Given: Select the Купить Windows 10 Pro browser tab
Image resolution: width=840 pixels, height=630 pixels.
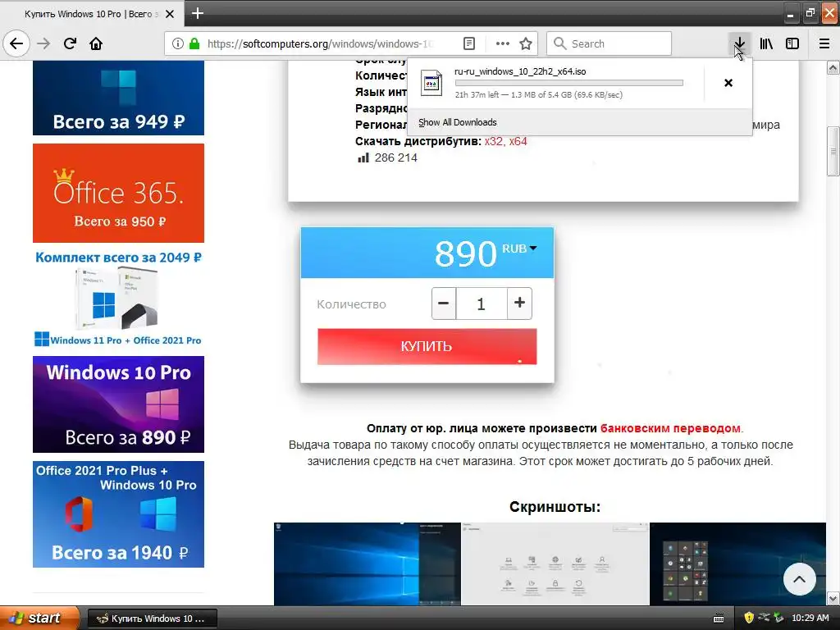Looking at the screenshot, I should click(92, 14).
